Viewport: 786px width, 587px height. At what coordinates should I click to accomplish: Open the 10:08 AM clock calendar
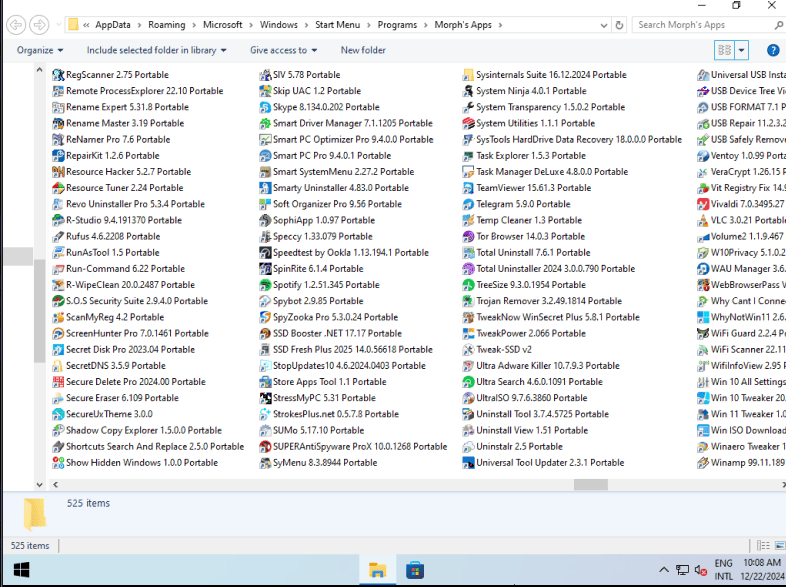point(762,570)
